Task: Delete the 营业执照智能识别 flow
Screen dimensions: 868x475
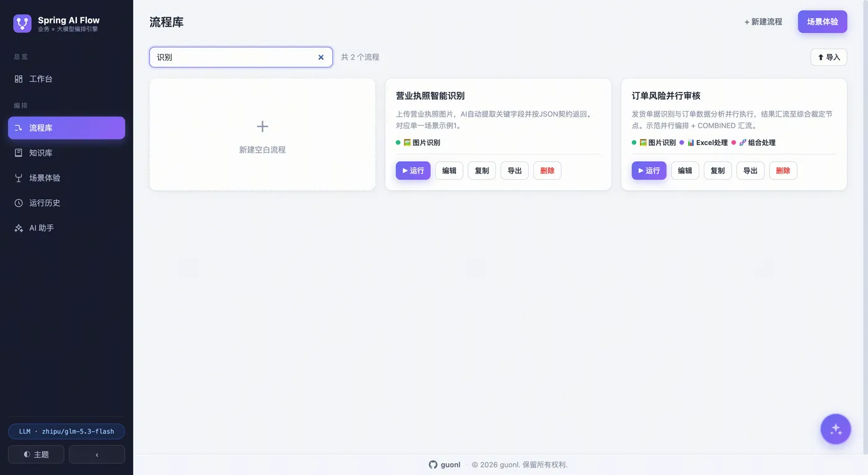Action: (x=547, y=171)
